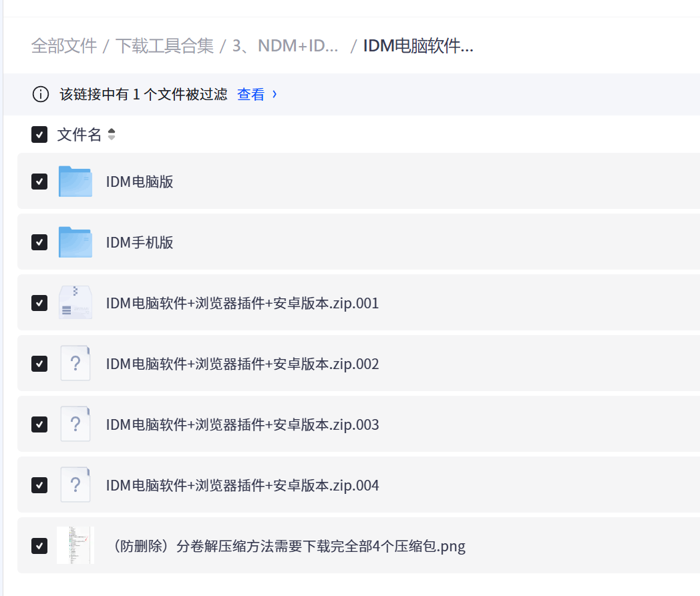Viewport: 700px width, 596px height.
Task: Click the unknown file icon for zip.003
Action: coord(75,424)
